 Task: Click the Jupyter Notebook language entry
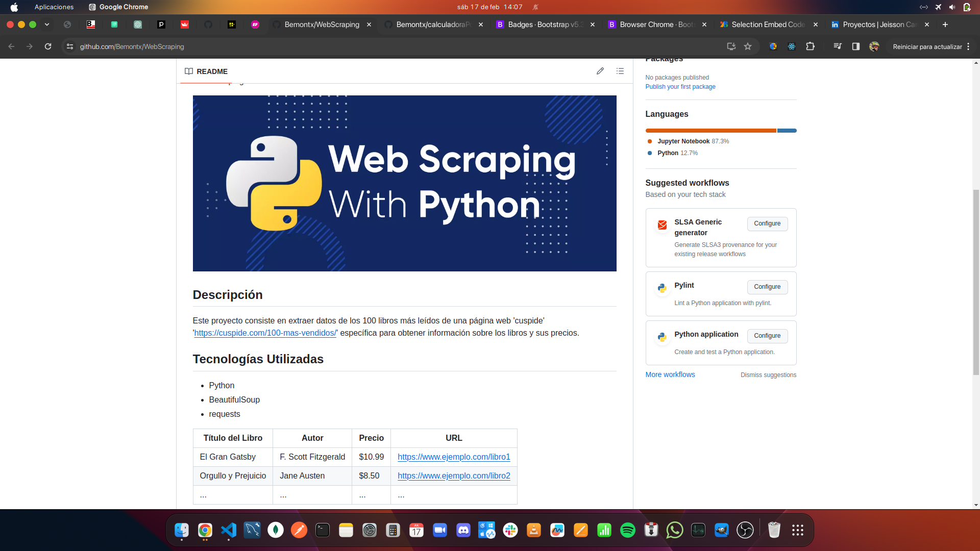688,141
